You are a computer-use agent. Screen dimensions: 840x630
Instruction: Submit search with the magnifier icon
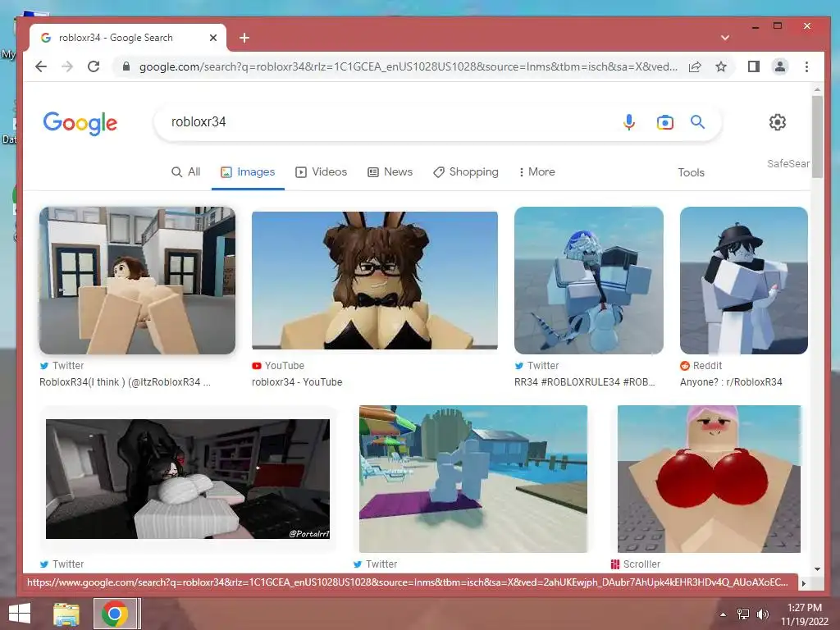pyautogui.click(x=697, y=122)
